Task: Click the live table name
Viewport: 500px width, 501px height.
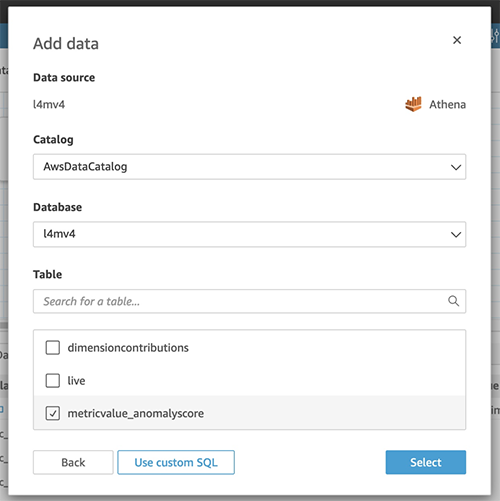Action: 76,381
